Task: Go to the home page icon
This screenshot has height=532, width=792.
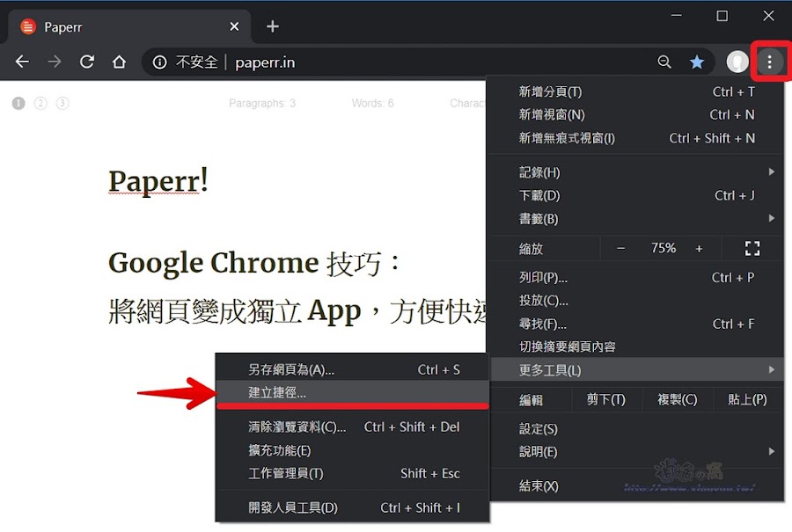Action: pos(119,62)
